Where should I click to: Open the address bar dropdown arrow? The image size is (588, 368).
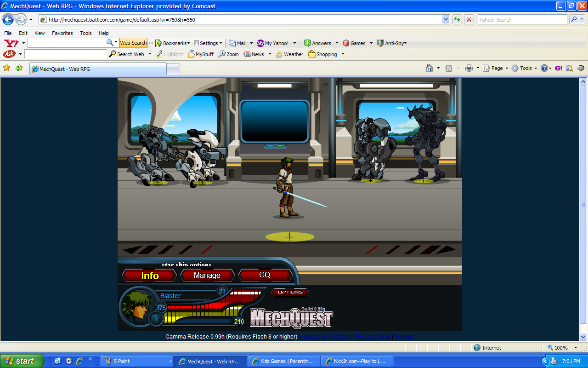[x=446, y=19]
